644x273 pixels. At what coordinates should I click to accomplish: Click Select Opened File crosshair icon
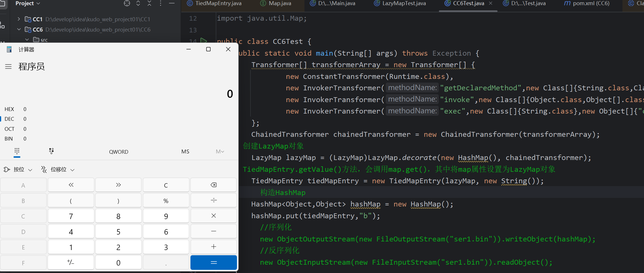pyautogui.click(x=127, y=3)
